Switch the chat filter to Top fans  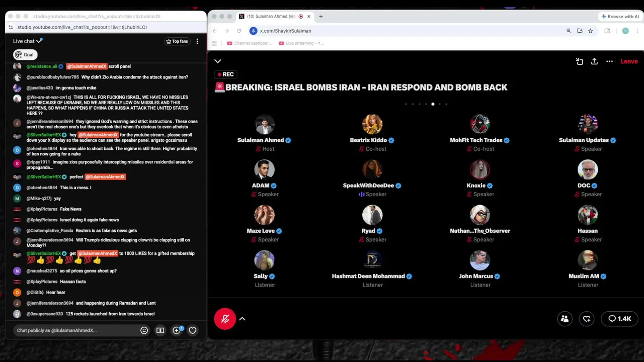tap(177, 41)
